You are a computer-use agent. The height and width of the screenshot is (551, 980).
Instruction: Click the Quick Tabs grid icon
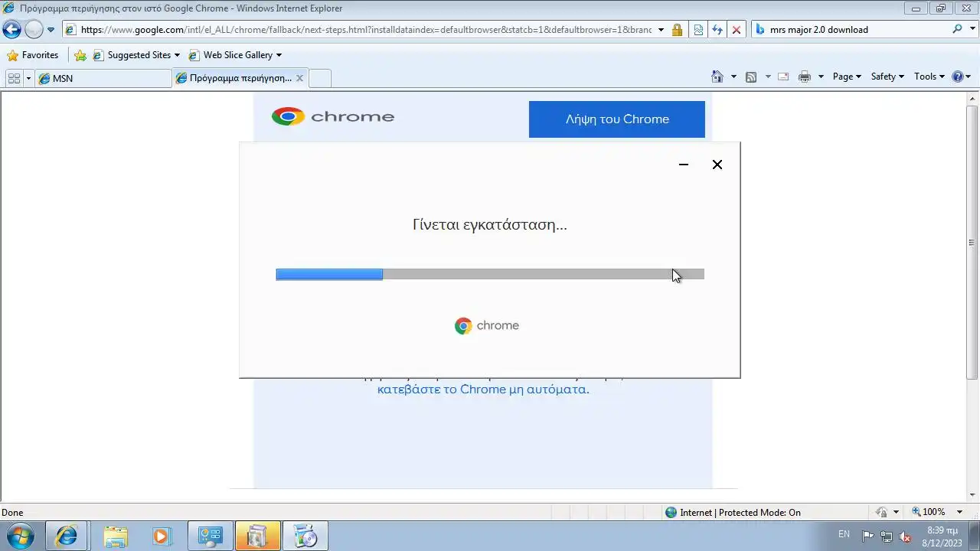14,78
